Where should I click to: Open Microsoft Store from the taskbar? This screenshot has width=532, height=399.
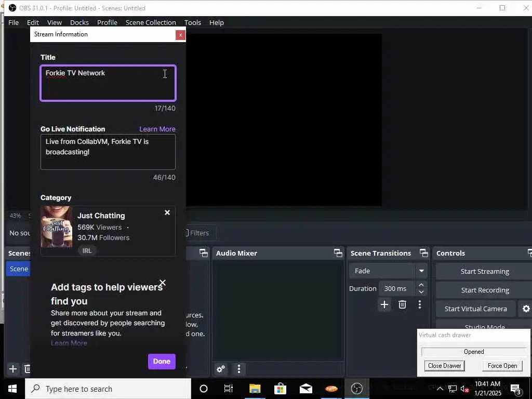280,389
